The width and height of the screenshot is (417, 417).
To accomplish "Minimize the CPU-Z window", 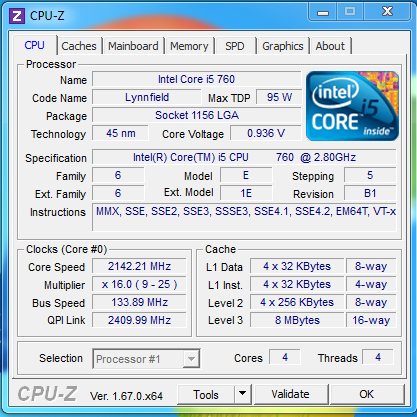I will point(323,12).
